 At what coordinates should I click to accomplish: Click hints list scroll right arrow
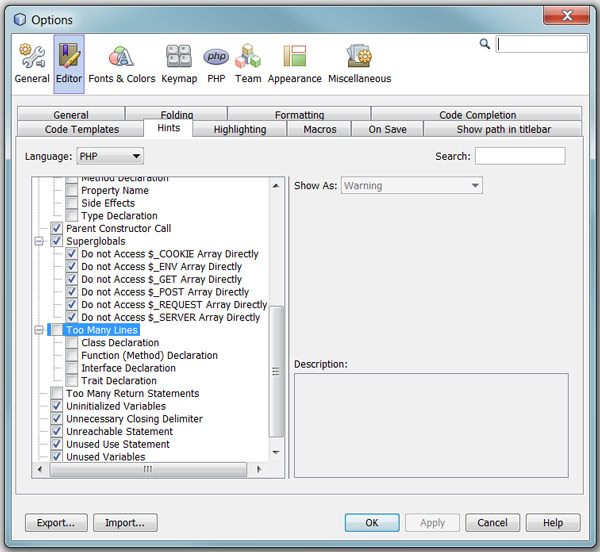point(259,469)
